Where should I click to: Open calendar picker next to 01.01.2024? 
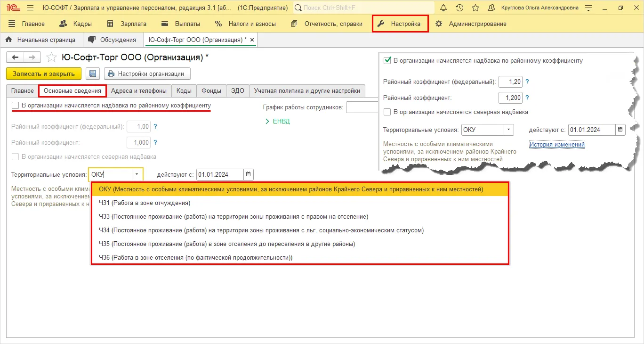click(249, 174)
